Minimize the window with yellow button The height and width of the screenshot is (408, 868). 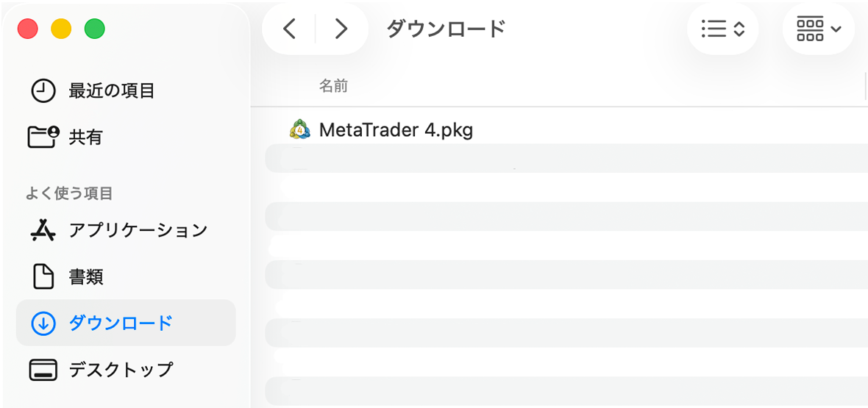click(x=61, y=29)
